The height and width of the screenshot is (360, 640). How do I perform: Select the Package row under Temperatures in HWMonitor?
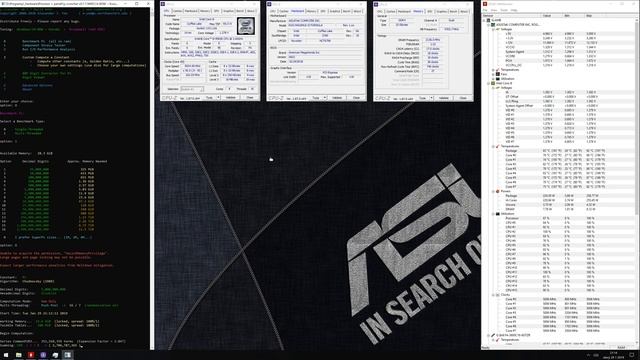pos(558,151)
